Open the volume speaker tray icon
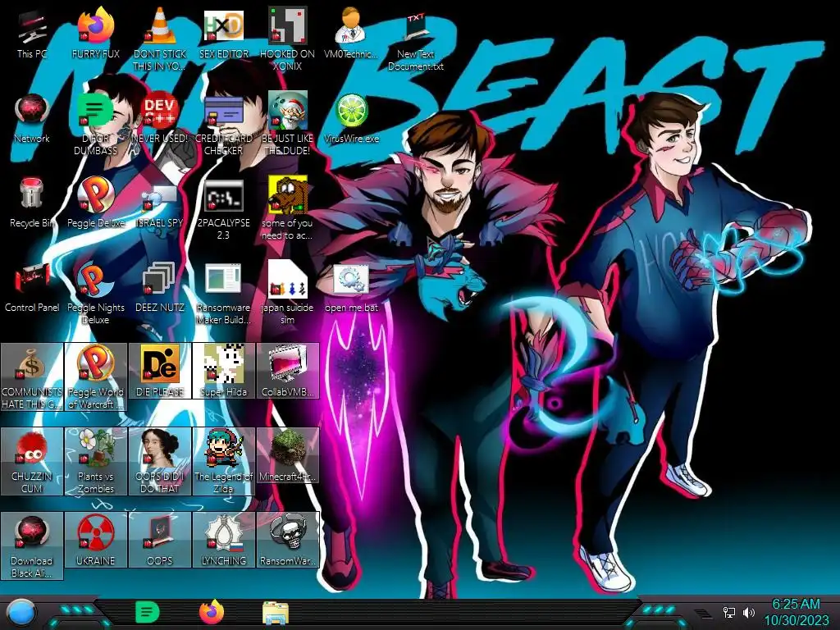Screen dimensions: 840x630 (x=749, y=612)
